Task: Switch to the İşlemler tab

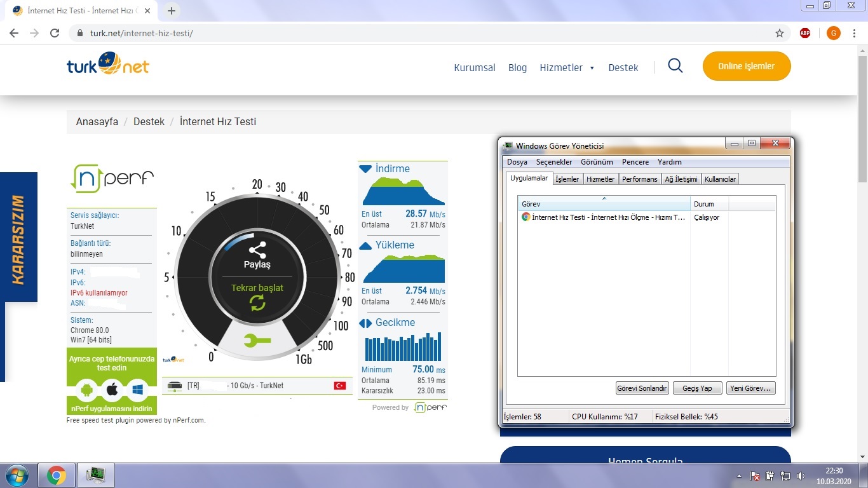Action: (567, 179)
